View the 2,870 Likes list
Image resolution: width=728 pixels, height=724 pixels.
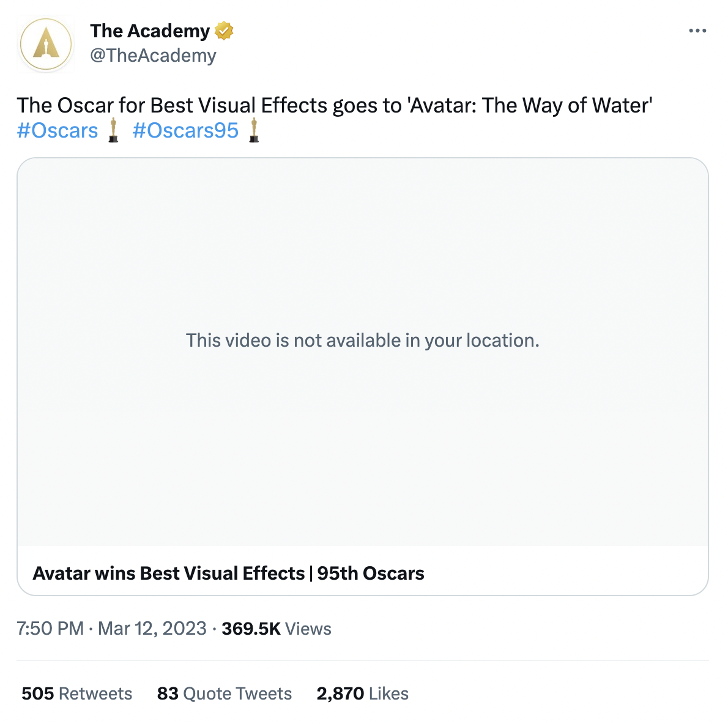point(363,693)
